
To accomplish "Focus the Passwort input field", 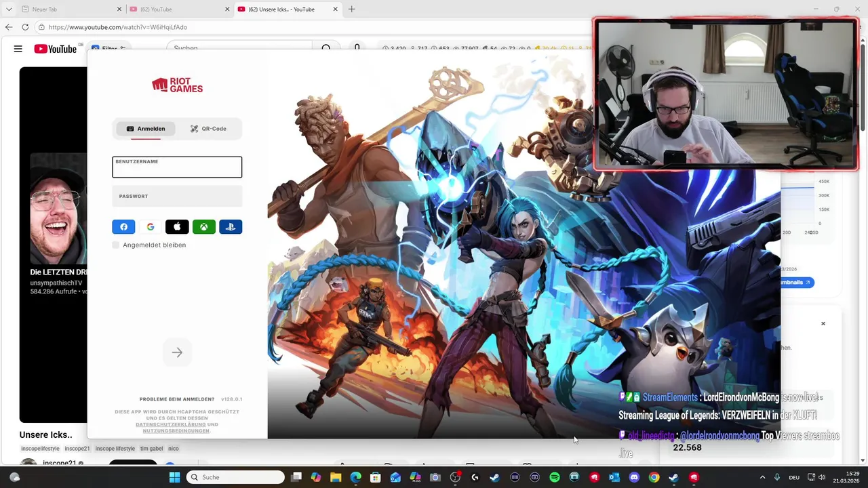I will point(177,197).
